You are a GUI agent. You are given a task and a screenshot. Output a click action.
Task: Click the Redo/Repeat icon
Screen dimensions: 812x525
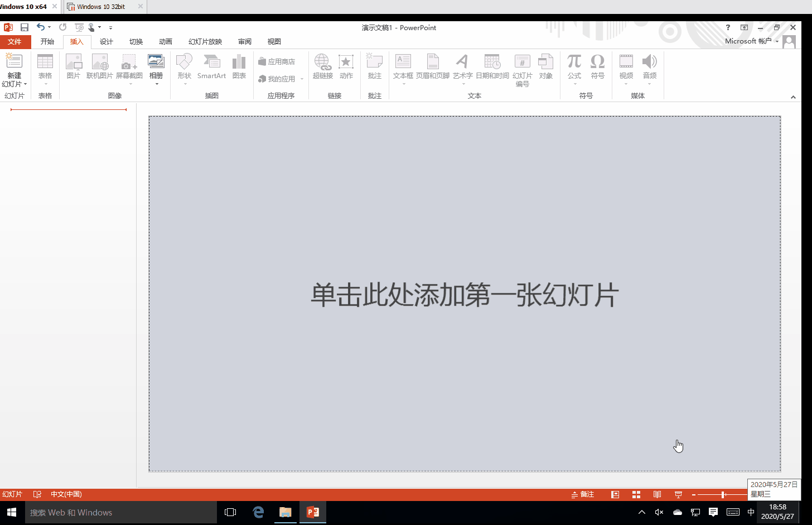point(62,27)
